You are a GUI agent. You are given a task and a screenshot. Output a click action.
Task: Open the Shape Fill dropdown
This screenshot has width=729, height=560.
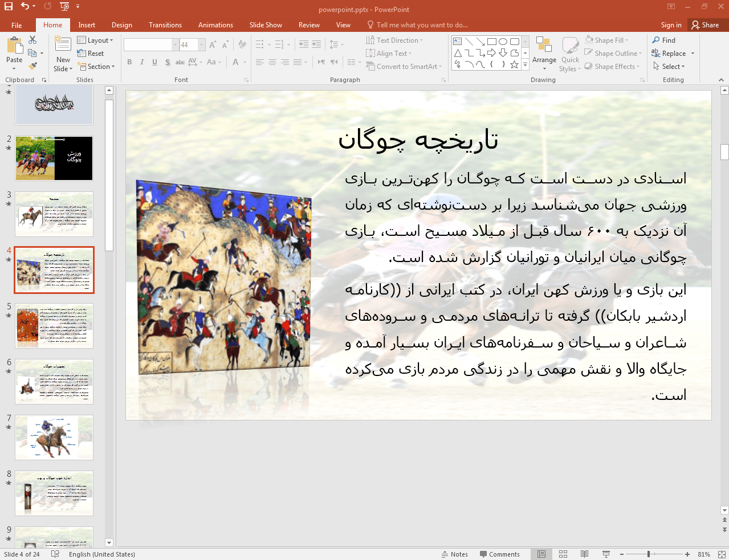tap(606, 40)
